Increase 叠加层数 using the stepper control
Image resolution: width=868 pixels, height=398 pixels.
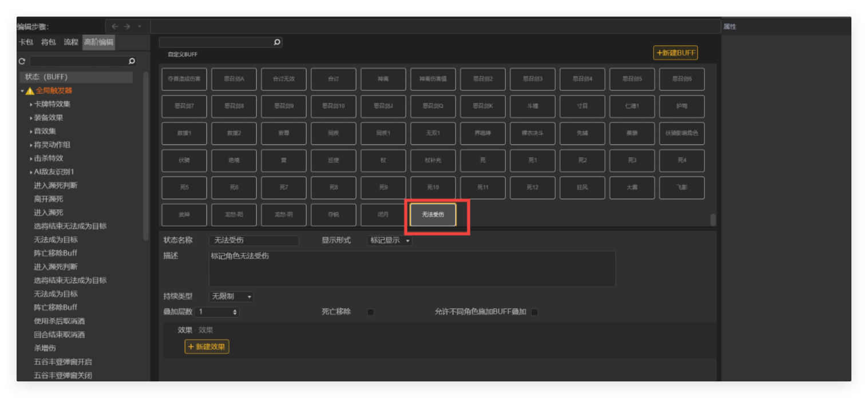click(236, 310)
